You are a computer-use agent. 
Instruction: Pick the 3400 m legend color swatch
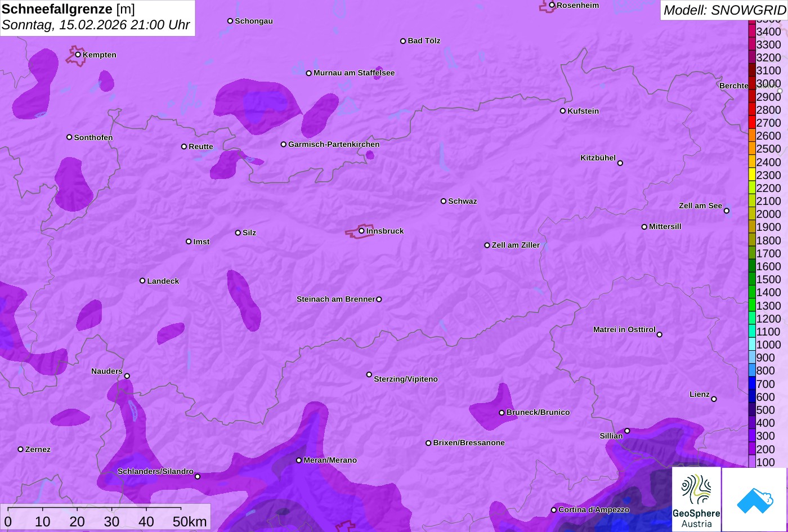751,32
